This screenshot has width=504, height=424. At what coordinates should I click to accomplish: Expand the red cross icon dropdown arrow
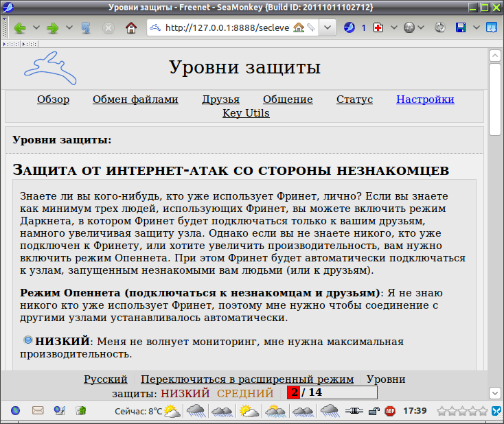click(x=393, y=27)
